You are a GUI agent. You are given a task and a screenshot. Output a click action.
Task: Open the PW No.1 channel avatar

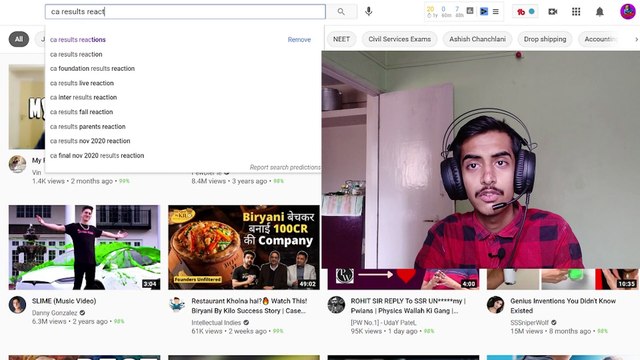tap(336, 305)
